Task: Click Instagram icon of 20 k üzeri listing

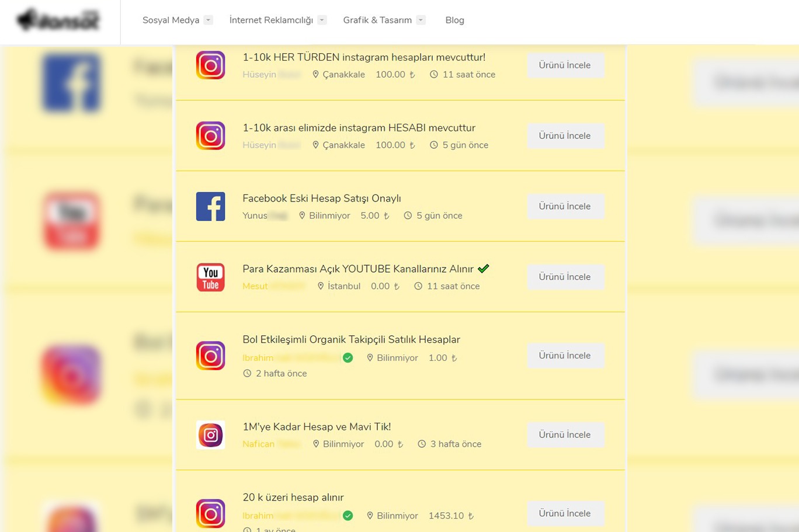Action: tap(210, 513)
